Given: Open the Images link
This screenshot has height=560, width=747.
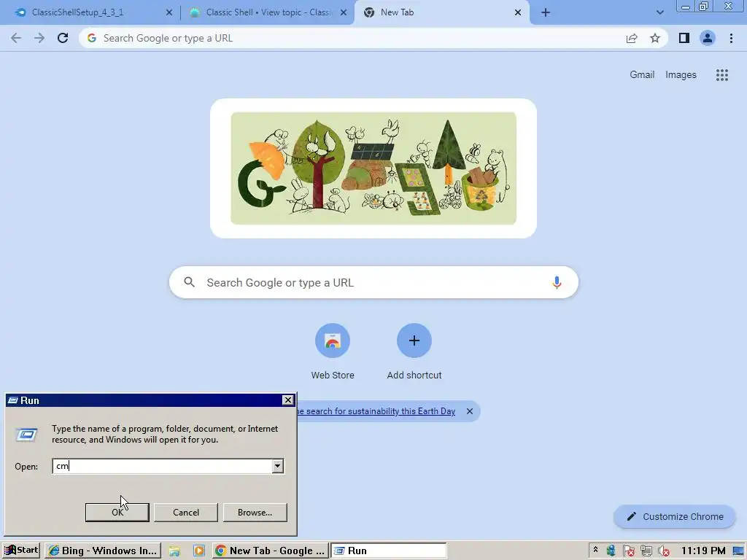Looking at the screenshot, I should click(681, 75).
